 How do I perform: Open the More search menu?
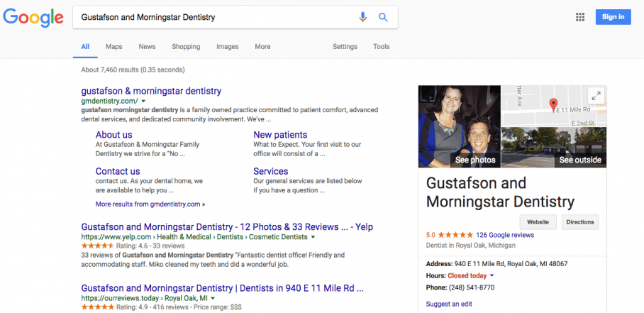point(262,47)
